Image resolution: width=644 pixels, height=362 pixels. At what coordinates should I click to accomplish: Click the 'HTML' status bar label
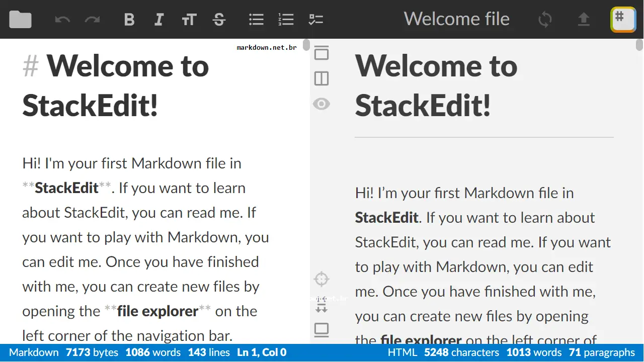[x=403, y=352]
